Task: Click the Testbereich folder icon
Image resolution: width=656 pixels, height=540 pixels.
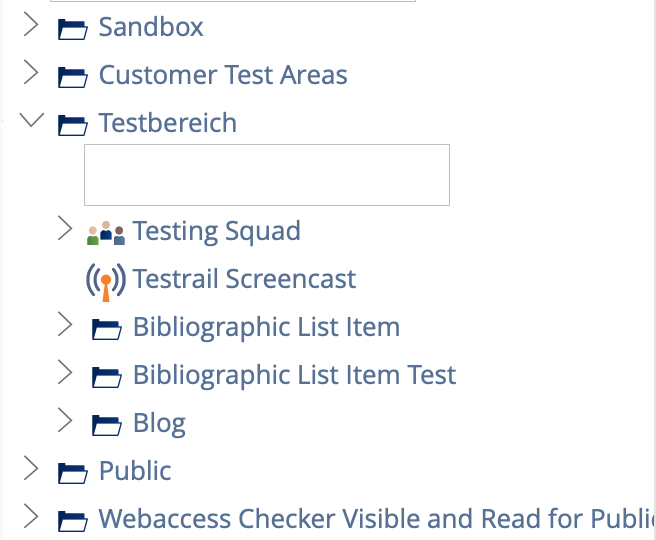Action: tap(73, 124)
